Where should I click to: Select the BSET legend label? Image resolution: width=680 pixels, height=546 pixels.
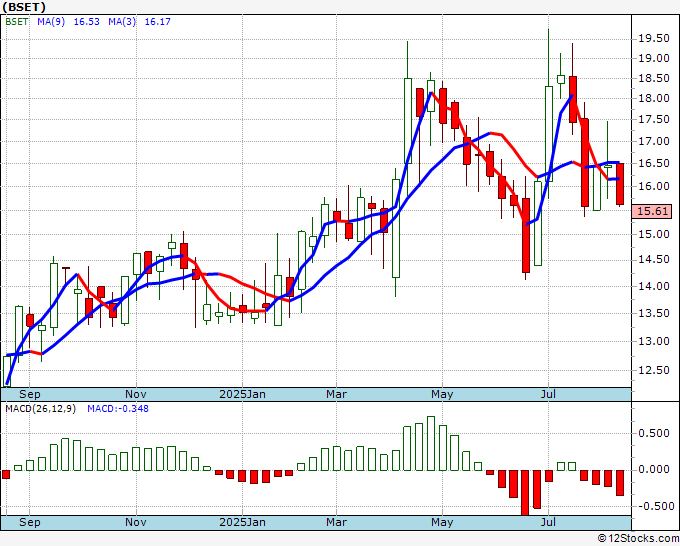pos(16,22)
